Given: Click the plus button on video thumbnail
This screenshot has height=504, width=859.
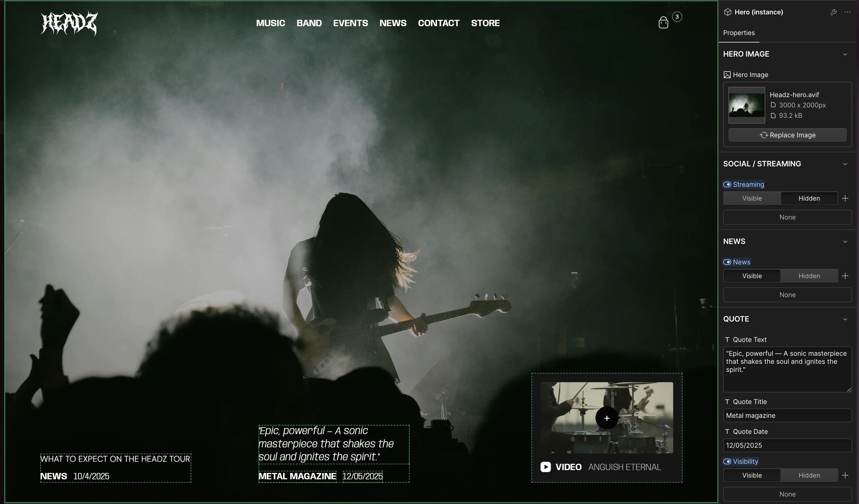Looking at the screenshot, I should (x=607, y=418).
